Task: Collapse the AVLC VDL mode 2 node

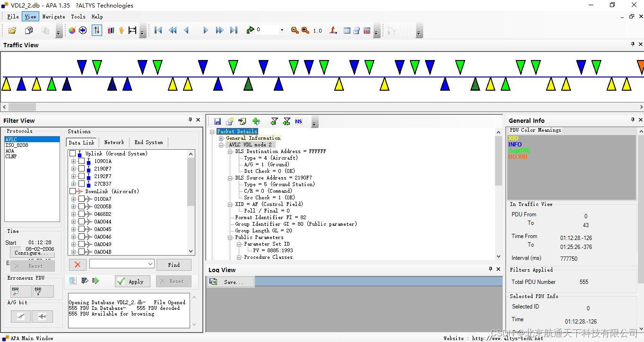Action: (x=221, y=145)
